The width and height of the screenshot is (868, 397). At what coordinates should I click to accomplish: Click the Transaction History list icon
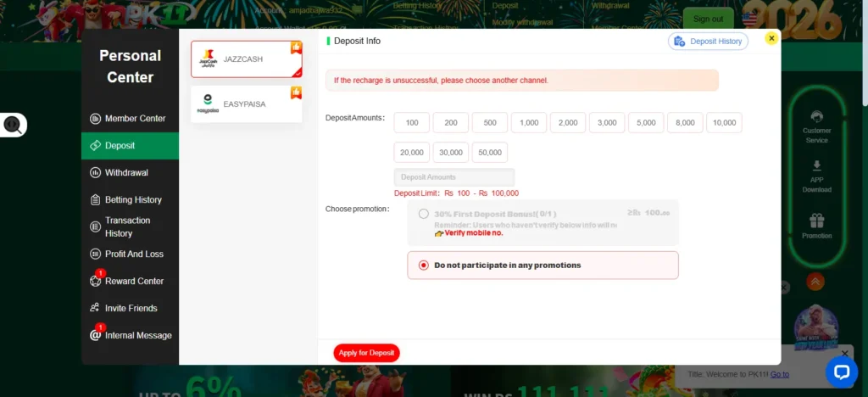click(95, 226)
